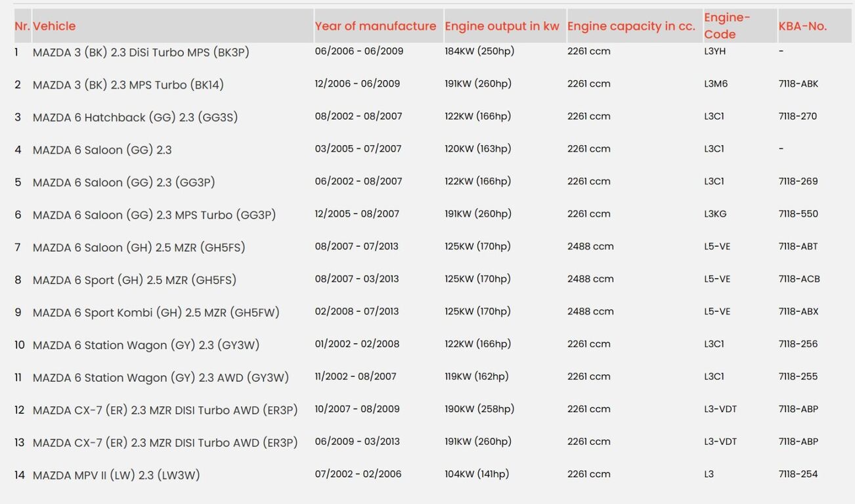The height and width of the screenshot is (504, 855).
Task: Click the Engine-Code column header
Action: [x=727, y=26]
